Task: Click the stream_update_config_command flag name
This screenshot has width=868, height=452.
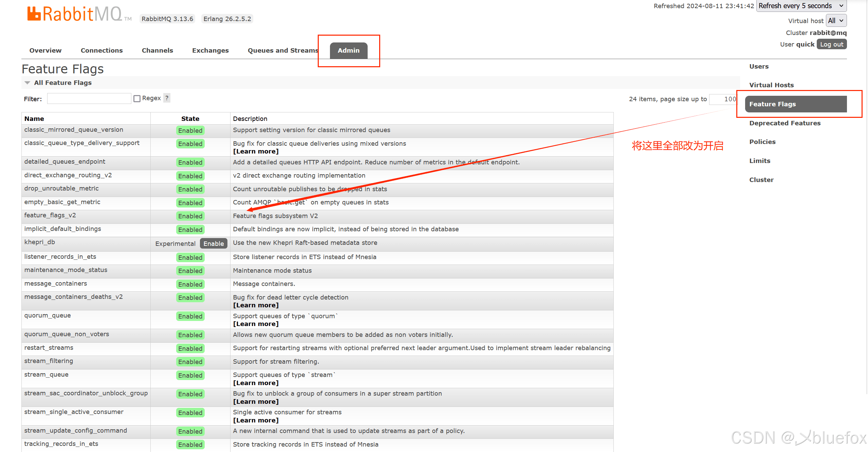Action: point(75,431)
